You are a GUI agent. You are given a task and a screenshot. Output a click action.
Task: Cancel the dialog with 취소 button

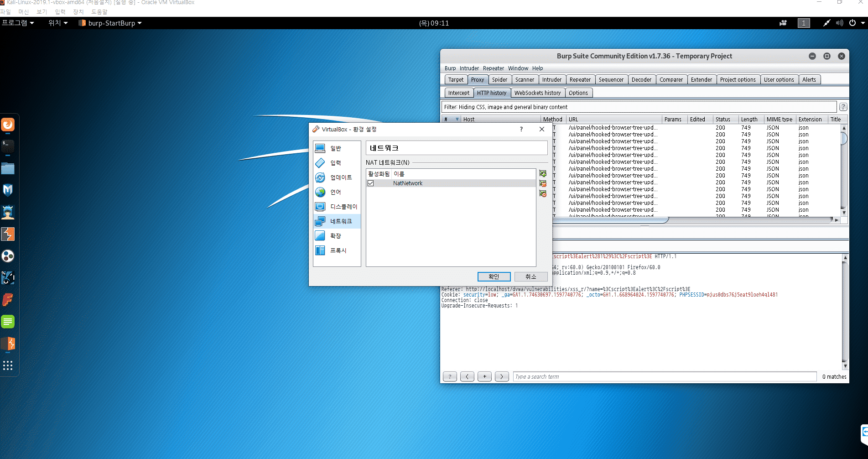(x=531, y=276)
